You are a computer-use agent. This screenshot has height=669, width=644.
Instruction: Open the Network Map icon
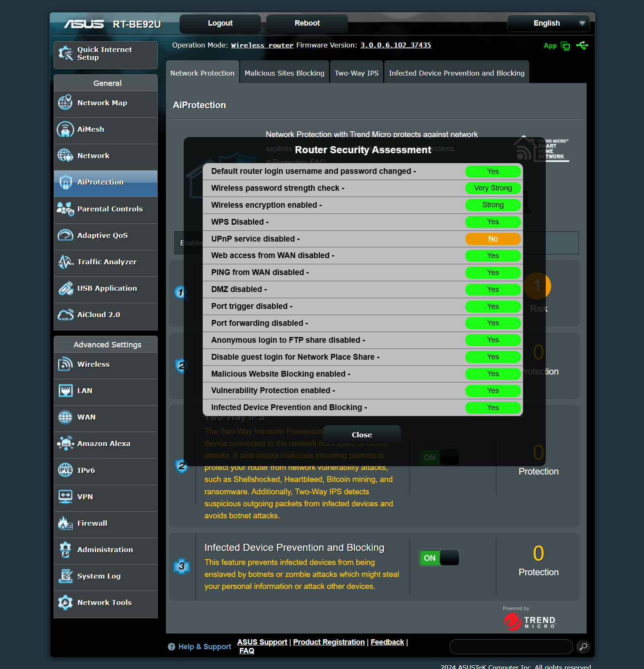pos(65,103)
